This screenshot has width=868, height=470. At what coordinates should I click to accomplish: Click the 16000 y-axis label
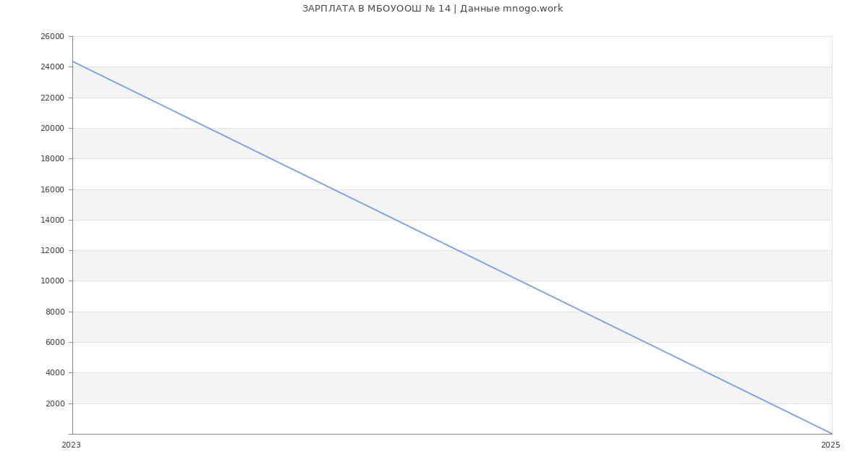click(x=52, y=189)
